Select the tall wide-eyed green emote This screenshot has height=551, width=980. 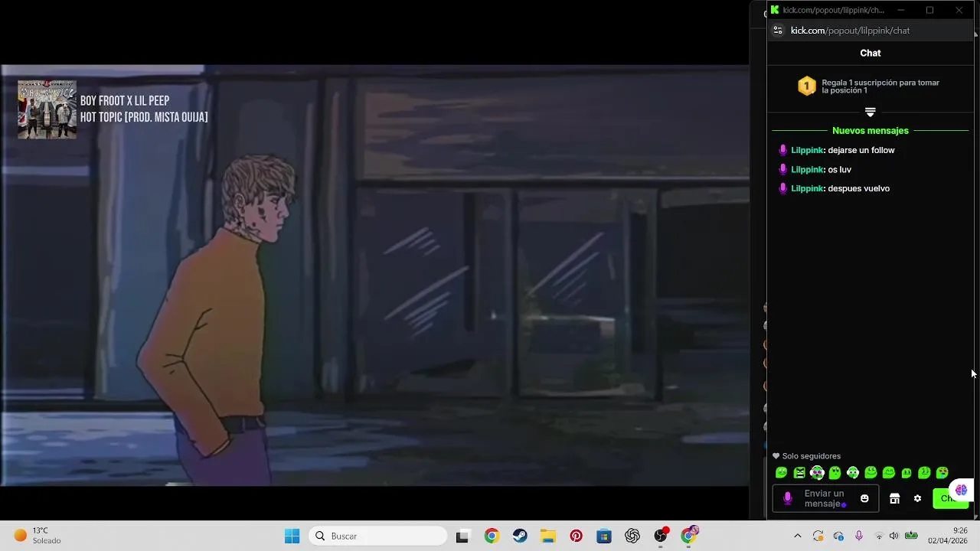click(835, 473)
